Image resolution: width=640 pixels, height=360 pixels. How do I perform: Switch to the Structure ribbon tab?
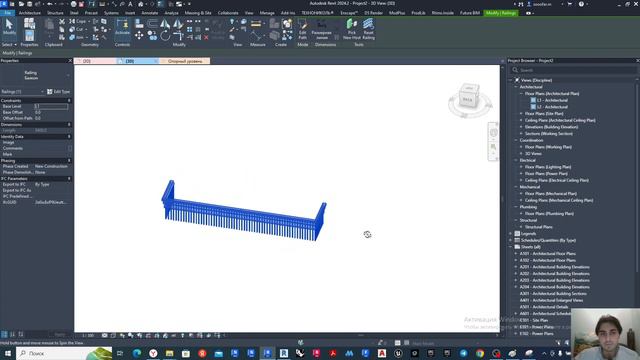(x=55, y=13)
